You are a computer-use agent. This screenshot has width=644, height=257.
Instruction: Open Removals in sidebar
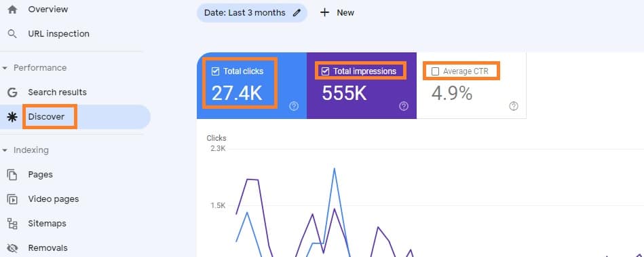click(48, 248)
